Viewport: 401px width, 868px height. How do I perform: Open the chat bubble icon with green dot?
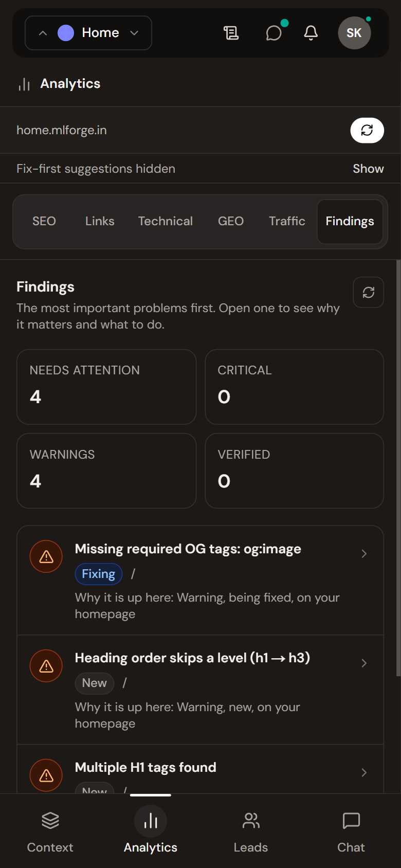[x=274, y=33]
